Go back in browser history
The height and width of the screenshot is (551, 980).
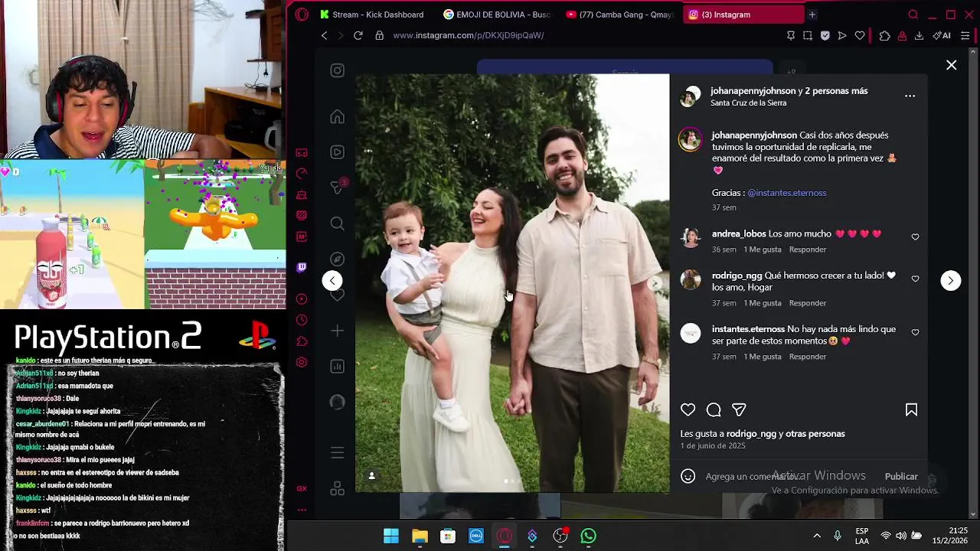324,35
